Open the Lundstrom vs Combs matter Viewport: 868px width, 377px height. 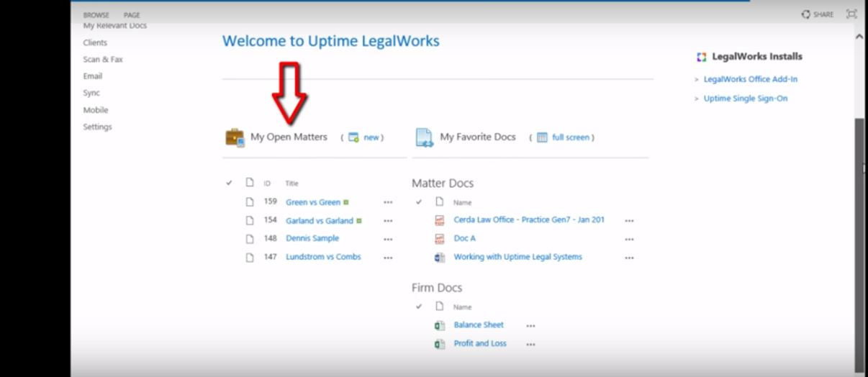[323, 257]
